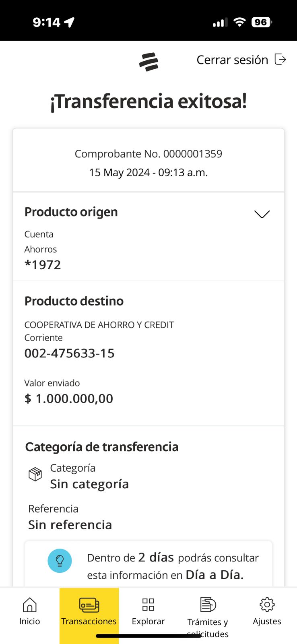Image resolution: width=297 pixels, height=644 pixels.
Task: Select the Transacciones tab label
Action: 89,621
